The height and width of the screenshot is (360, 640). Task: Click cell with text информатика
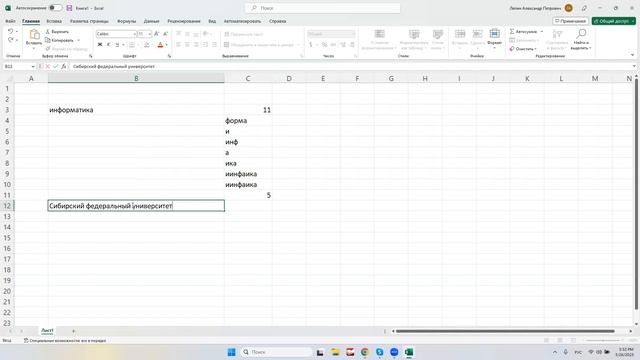(x=136, y=110)
